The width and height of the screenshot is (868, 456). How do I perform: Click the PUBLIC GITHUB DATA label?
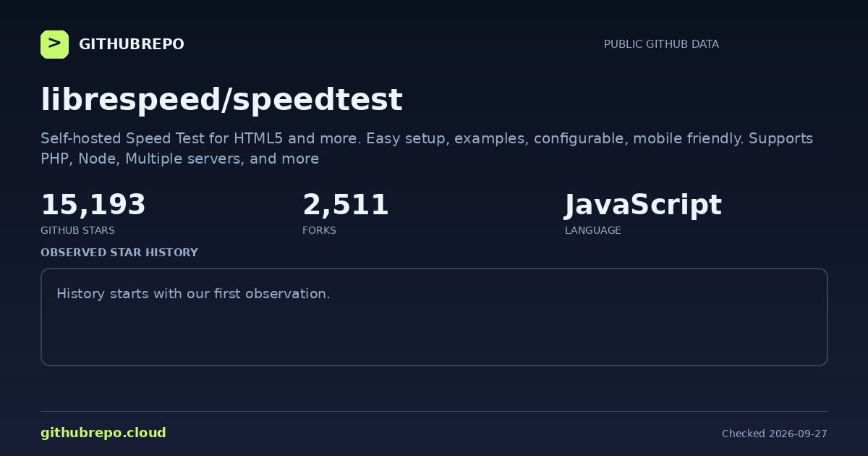tap(661, 44)
